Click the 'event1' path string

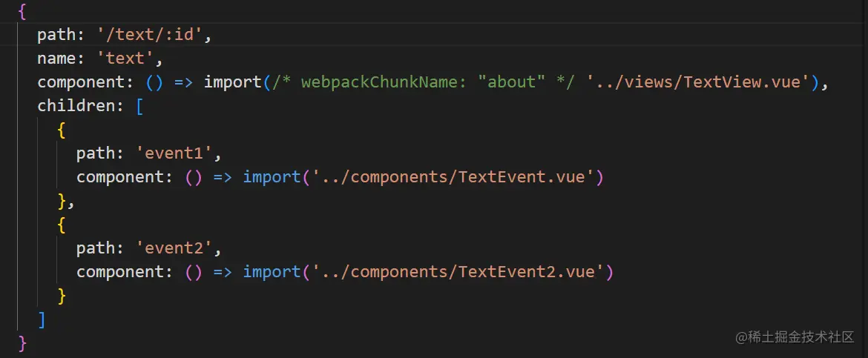click(x=174, y=153)
